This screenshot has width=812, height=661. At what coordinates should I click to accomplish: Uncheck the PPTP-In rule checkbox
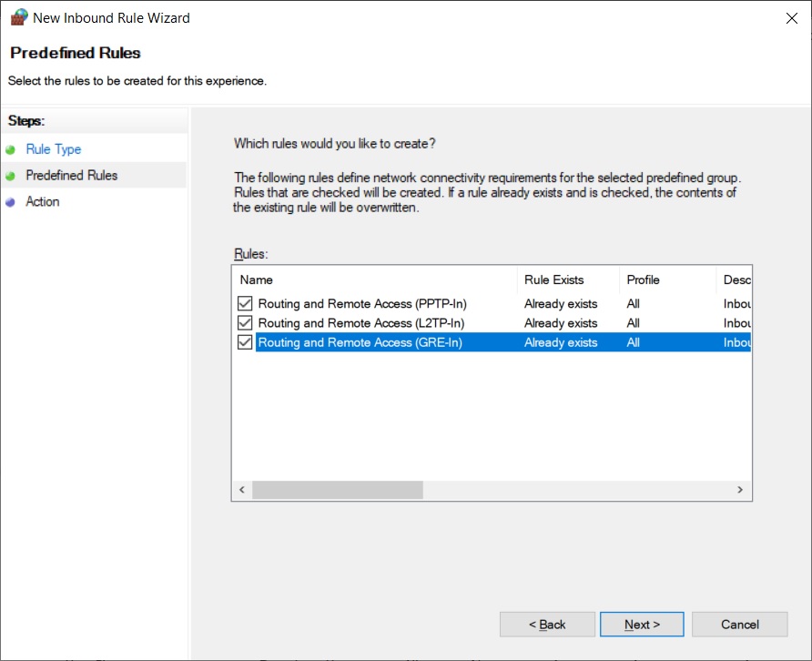pos(245,303)
